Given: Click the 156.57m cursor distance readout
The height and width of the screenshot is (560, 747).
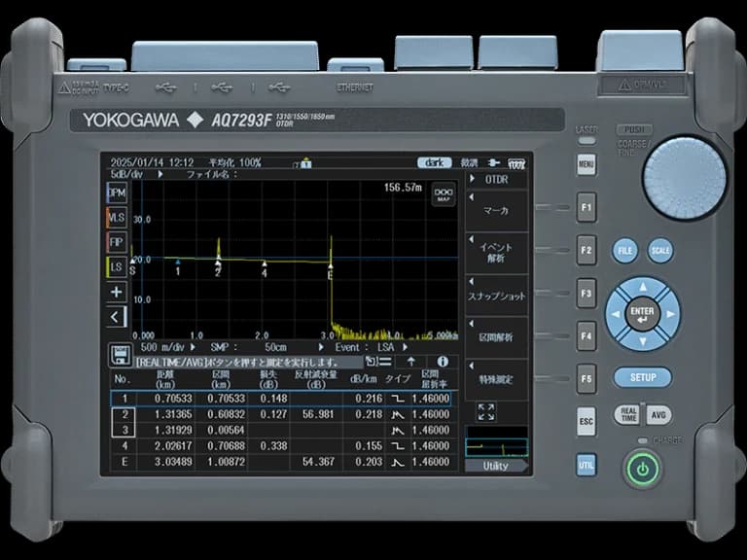Looking at the screenshot, I should (x=403, y=188).
